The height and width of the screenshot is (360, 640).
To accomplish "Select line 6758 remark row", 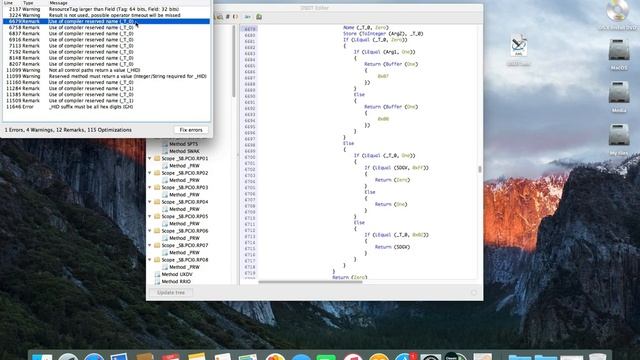I will [x=106, y=27].
